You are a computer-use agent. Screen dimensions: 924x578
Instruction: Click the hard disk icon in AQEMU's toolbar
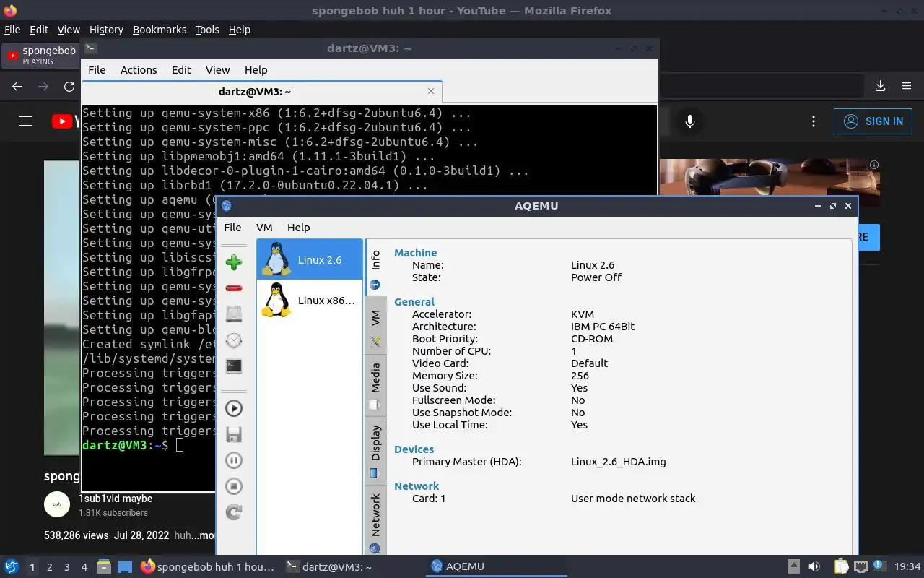coord(233,314)
